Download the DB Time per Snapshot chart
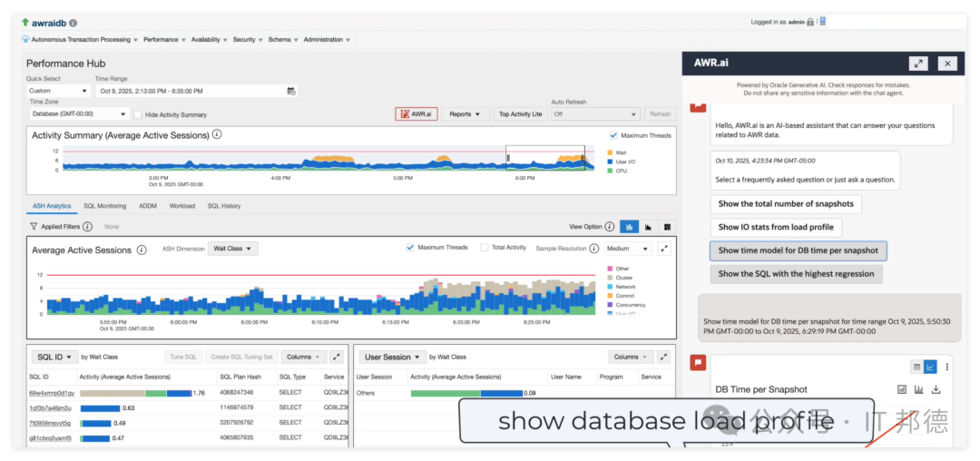980x461 pixels. [936, 389]
